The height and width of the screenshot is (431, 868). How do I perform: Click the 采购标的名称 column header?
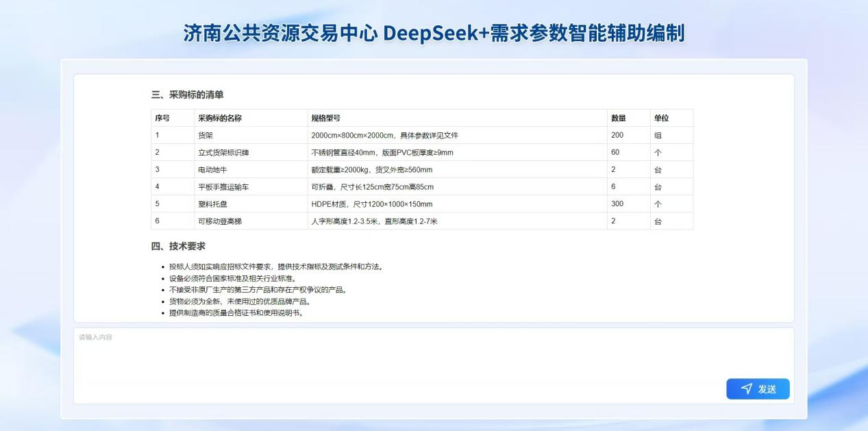pos(220,118)
